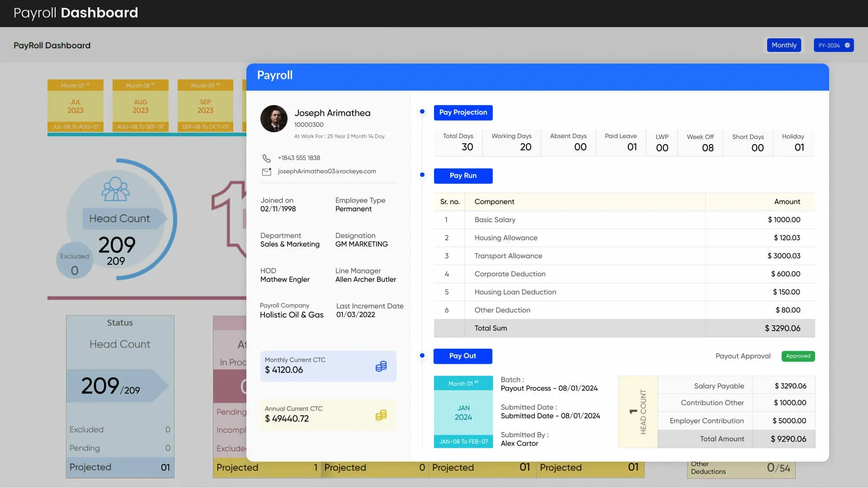Click the yellow coins icon on Annual CTC
The height and width of the screenshot is (488, 868).
click(381, 415)
